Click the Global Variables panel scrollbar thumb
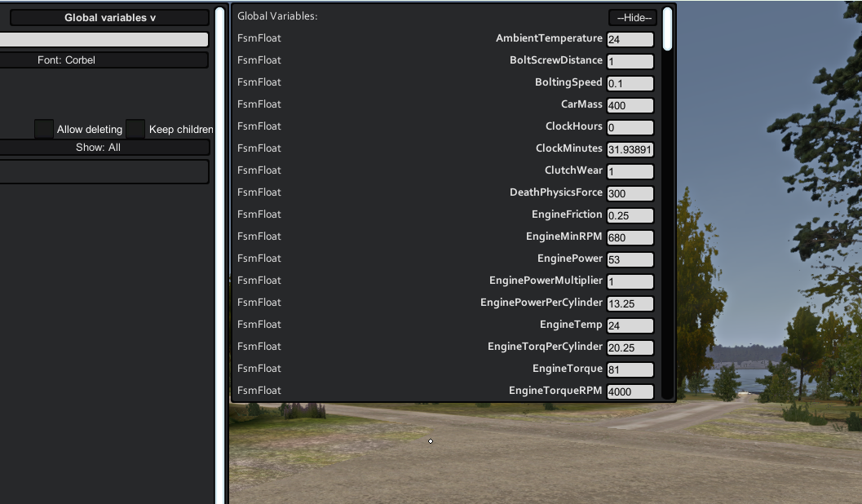The height and width of the screenshot is (504, 862). [x=667, y=29]
